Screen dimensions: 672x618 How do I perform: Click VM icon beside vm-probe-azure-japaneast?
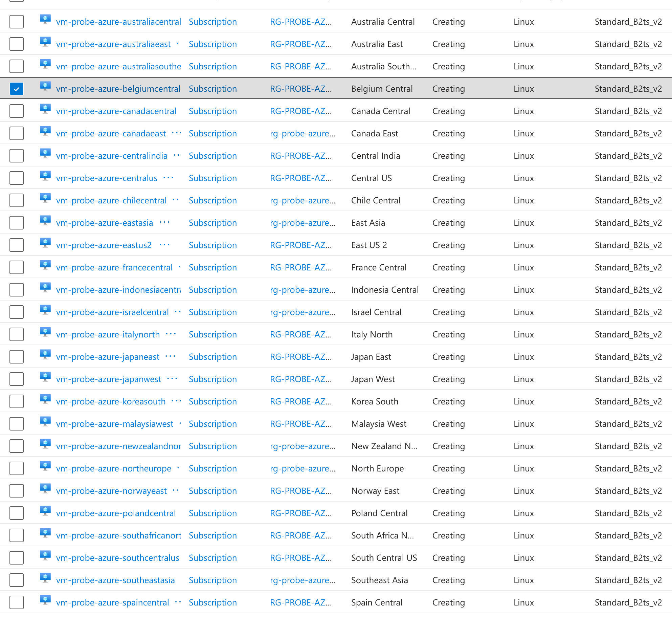[x=45, y=354]
